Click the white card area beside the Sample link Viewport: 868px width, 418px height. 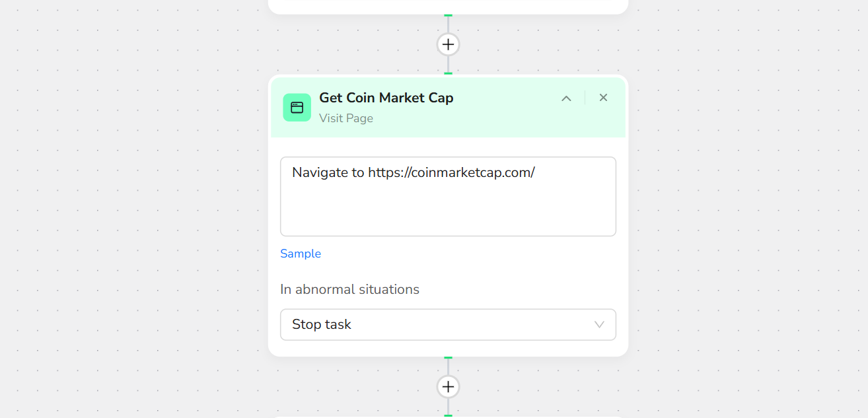[462, 254]
